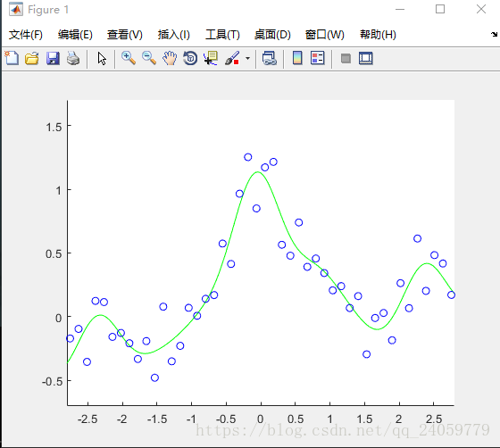
Task: Click the y-axis tick label 1.5
Action: click(x=54, y=127)
